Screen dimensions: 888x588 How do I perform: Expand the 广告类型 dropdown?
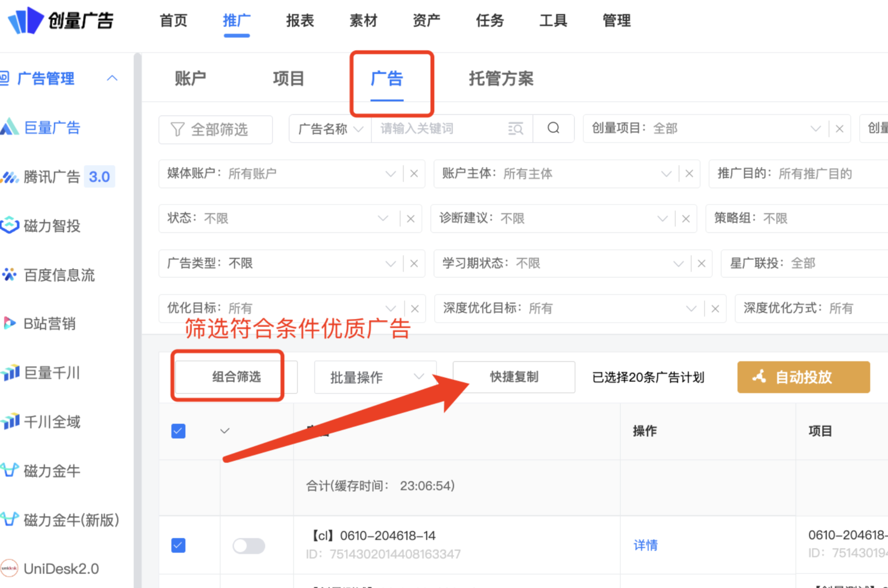(390, 264)
